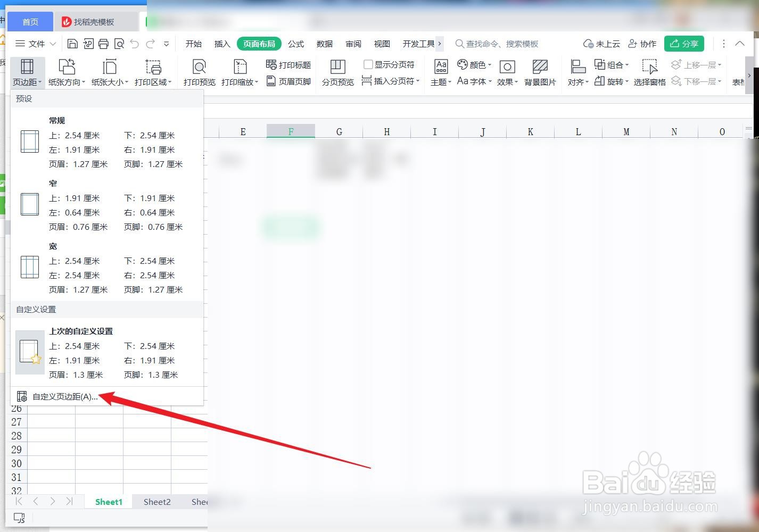This screenshot has height=532, width=759.
Task: Switch to the 视图 ribbon tab
Action: pyautogui.click(x=382, y=44)
